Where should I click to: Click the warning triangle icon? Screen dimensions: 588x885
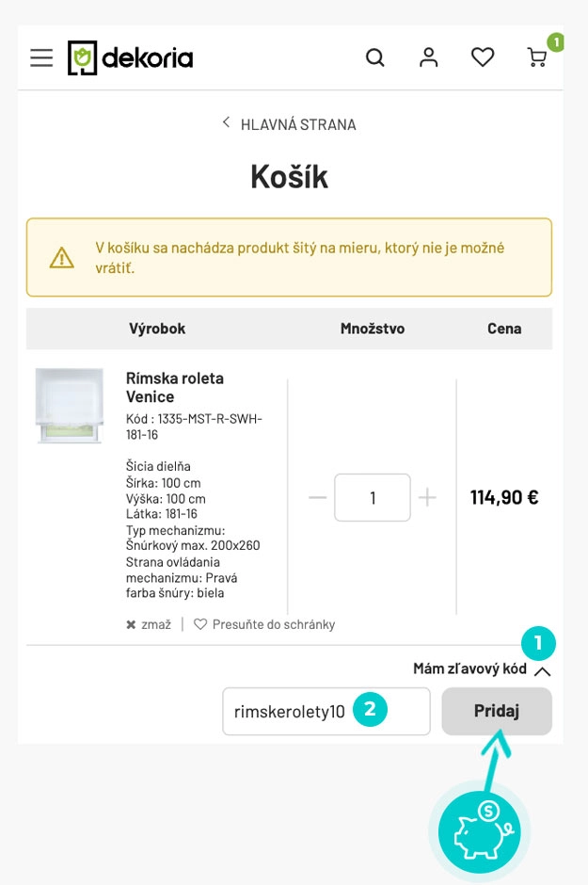click(x=62, y=257)
